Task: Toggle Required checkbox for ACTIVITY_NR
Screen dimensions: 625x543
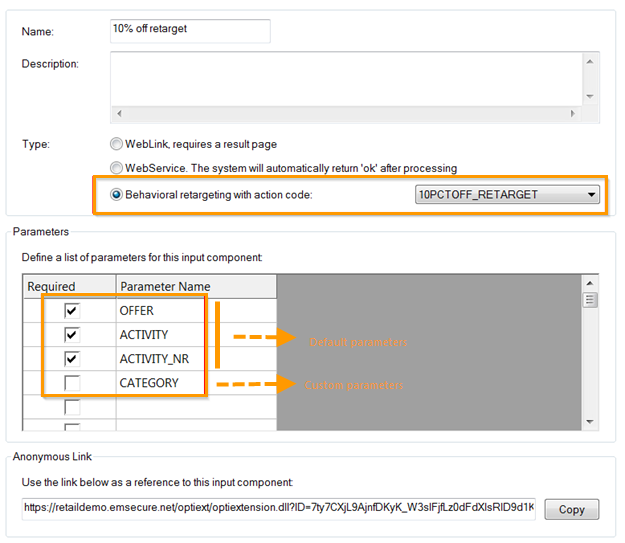Action: pyautogui.click(x=71, y=359)
